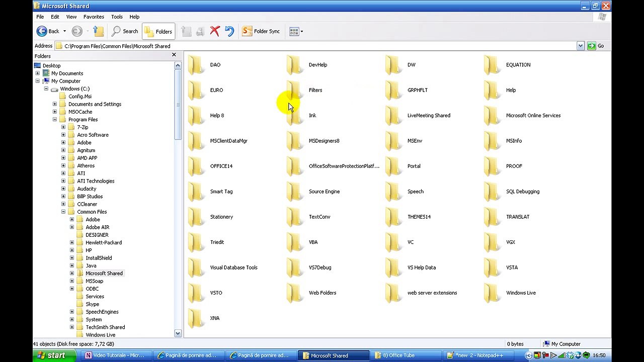
Task: Select the Source Engine folder icon
Action: [x=295, y=192]
